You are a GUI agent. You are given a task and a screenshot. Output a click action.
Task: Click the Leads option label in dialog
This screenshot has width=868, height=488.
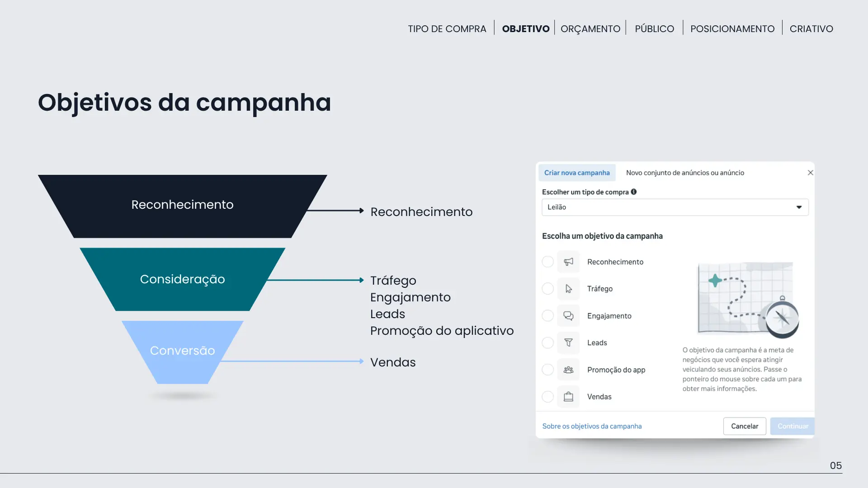pos(597,343)
